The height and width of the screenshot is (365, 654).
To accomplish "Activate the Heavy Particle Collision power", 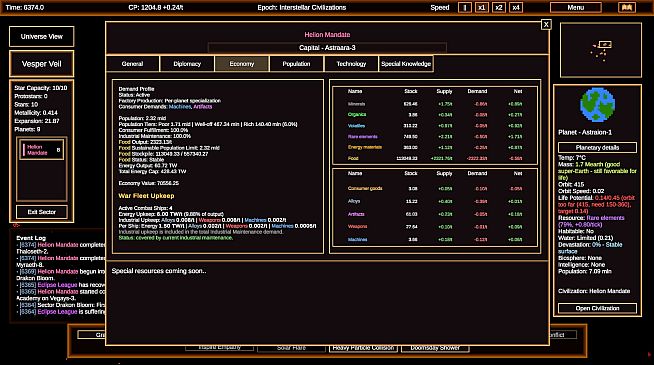I will coord(363,348).
